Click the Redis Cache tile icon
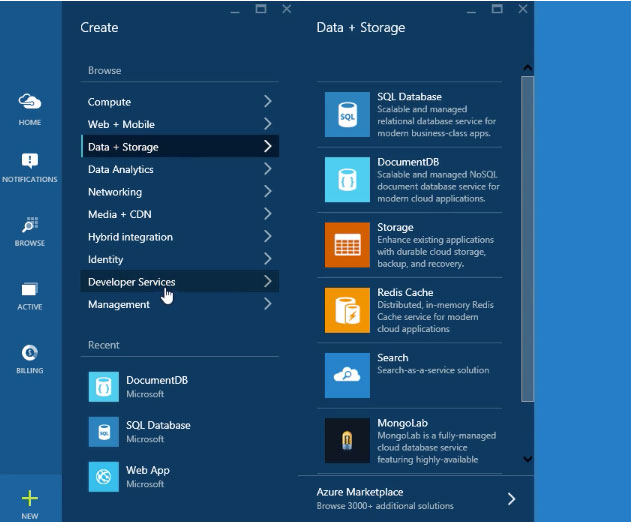Screen dimensions: 631x522 347,310
